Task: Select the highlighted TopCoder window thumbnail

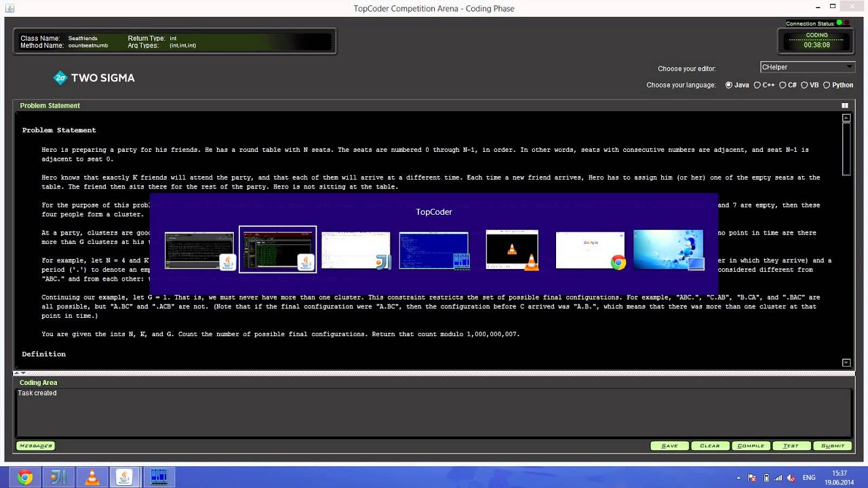Action: (277, 250)
